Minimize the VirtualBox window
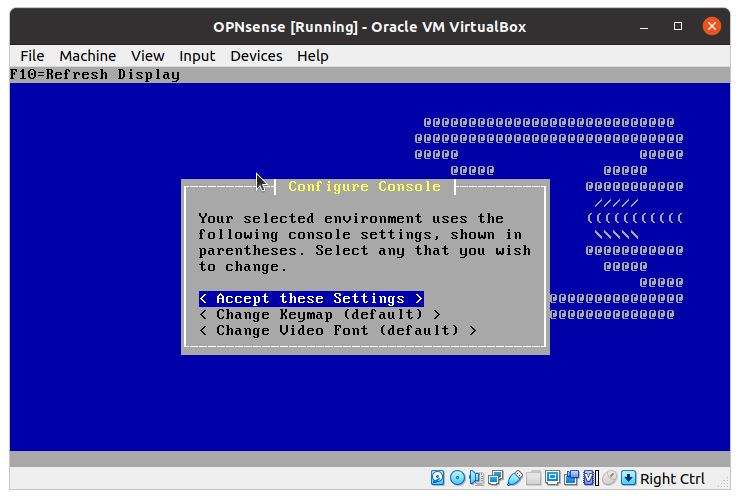The height and width of the screenshot is (499, 740). tap(644, 26)
